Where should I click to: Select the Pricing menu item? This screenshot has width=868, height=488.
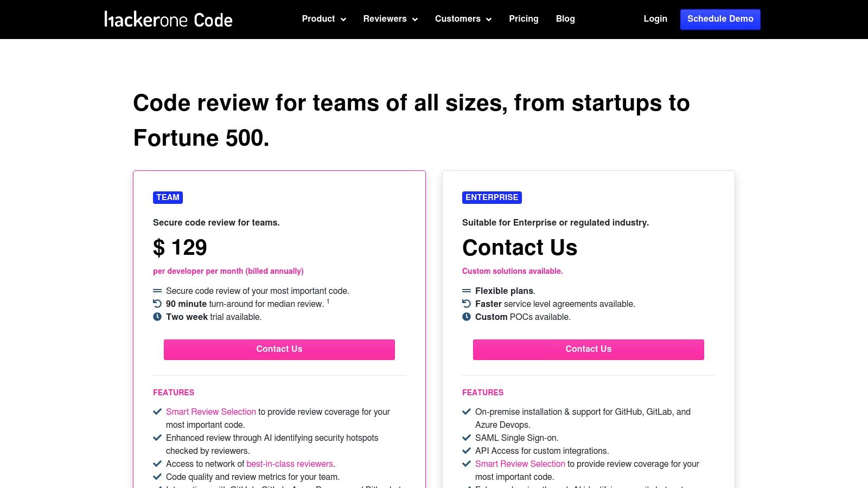tap(523, 19)
